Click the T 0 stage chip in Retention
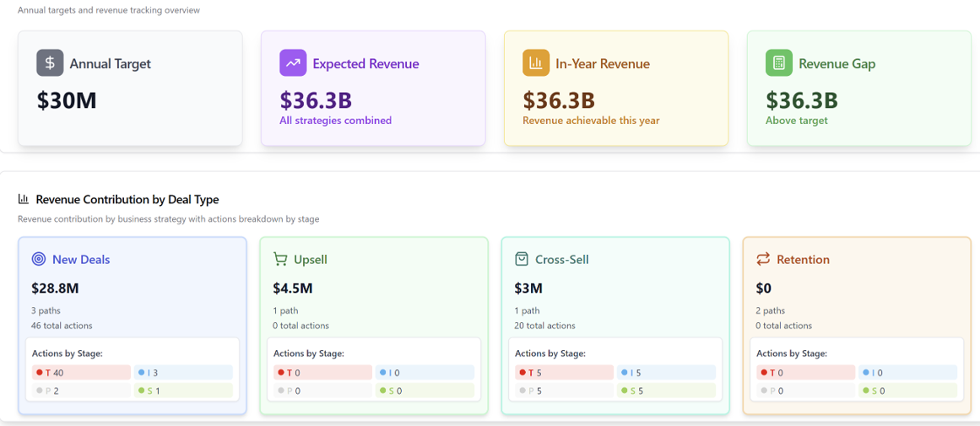 point(805,373)
